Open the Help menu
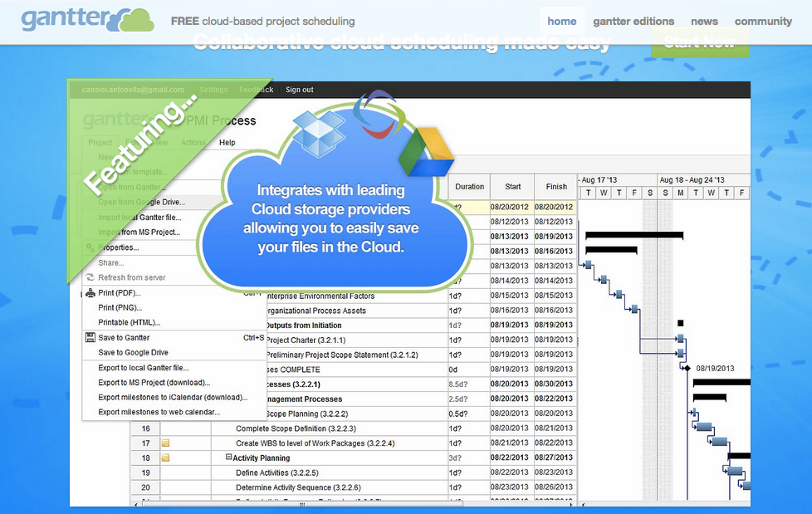This screenshot has width=812, height=514. pyautogui.click(x=227, y=143)
